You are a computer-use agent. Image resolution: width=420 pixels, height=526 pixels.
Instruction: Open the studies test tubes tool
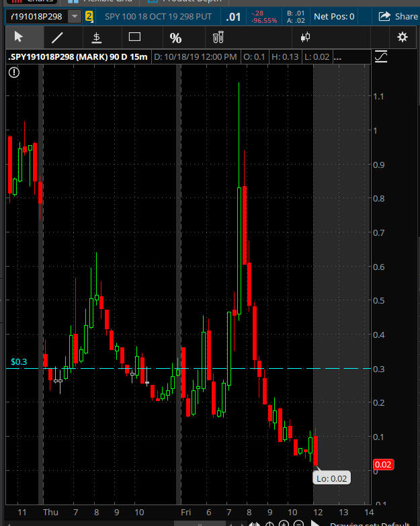[x=218, y=37]
